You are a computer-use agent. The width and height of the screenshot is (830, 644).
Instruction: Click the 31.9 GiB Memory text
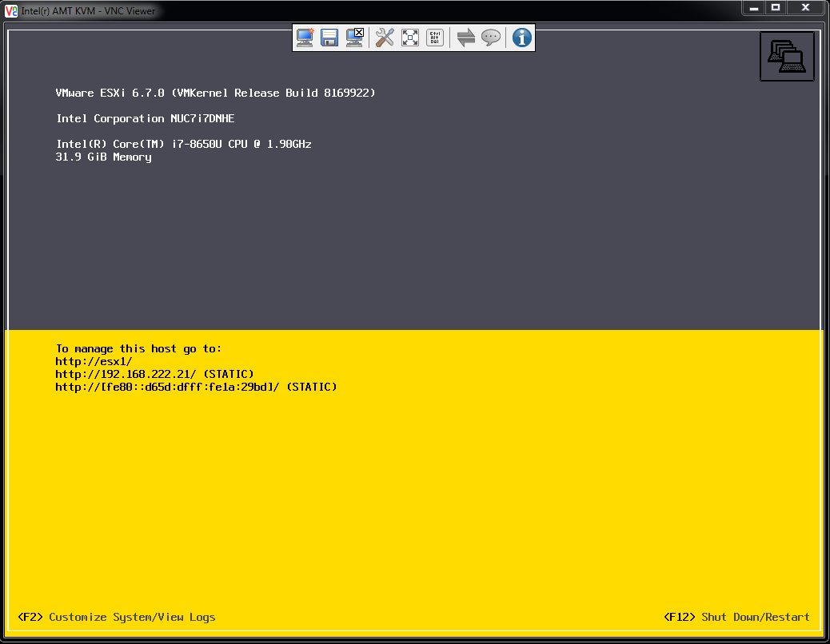pyautogui.click(x=104, y=157)
